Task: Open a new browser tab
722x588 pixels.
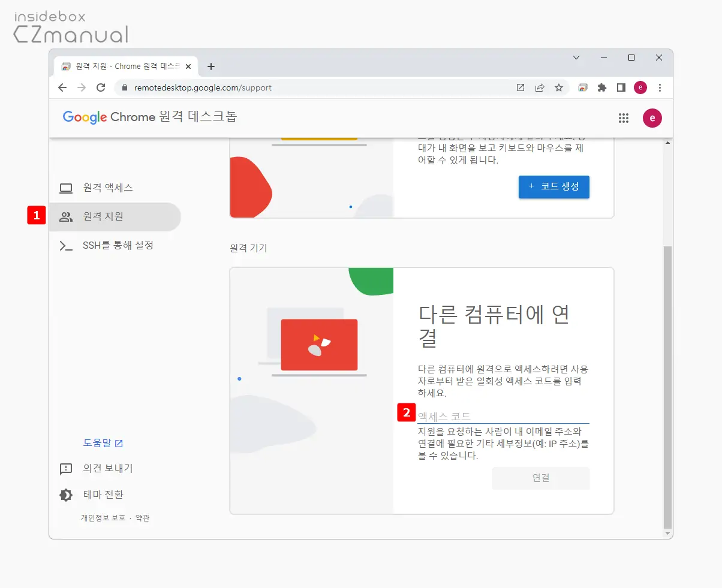Action: point(210,67)
